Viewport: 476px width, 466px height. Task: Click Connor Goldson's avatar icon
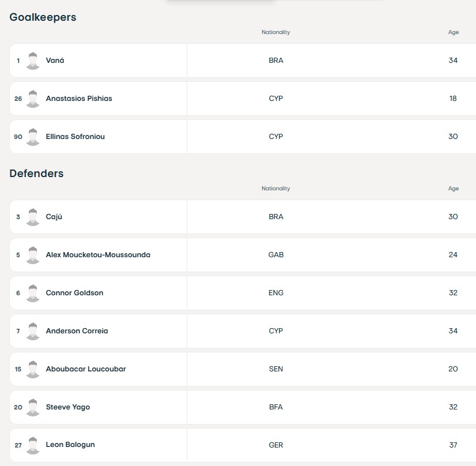pos(33,293)
